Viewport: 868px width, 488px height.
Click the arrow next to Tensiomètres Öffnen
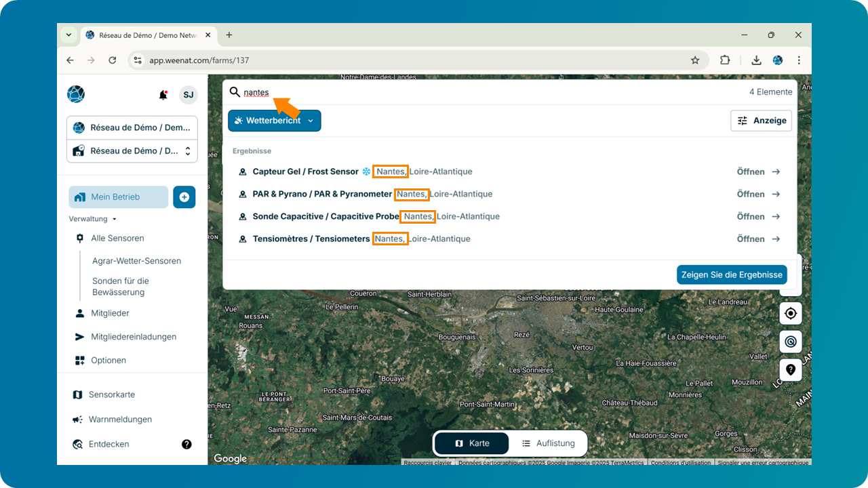point(776,239)
